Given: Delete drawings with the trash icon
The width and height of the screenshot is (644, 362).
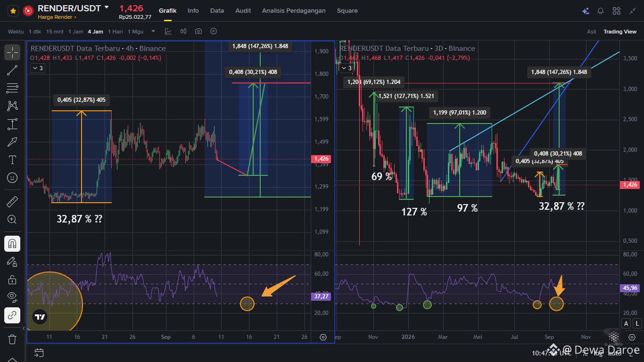Looking at the screenshot, I should pyautogui.click(x=12, y=339).
